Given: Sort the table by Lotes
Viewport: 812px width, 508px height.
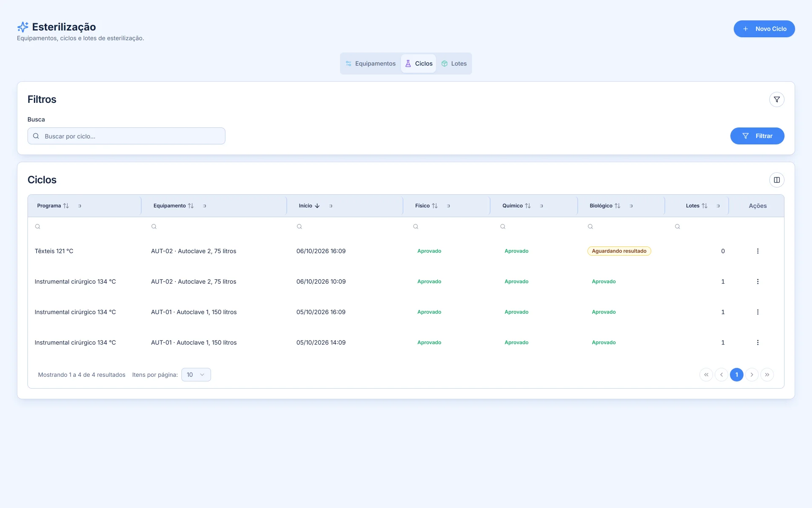Looking at the screenshot, I should click(x=697, y=206).
